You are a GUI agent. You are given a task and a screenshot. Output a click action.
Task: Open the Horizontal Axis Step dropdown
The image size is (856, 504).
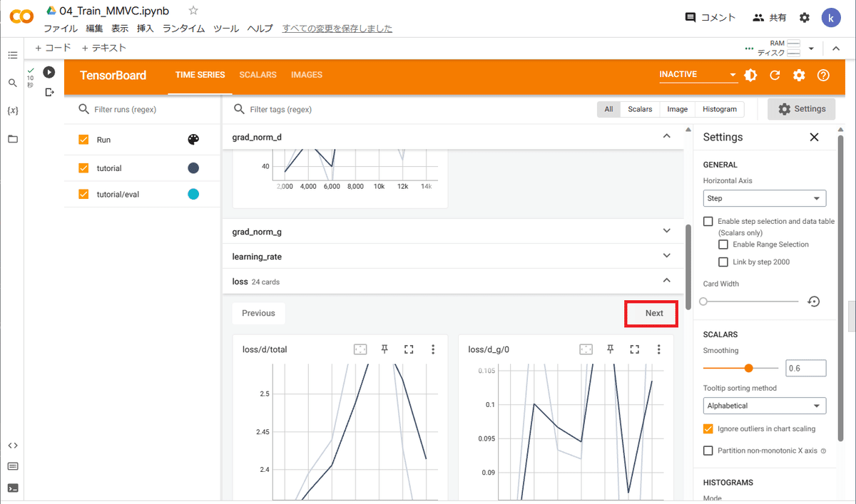coord(765,198)
